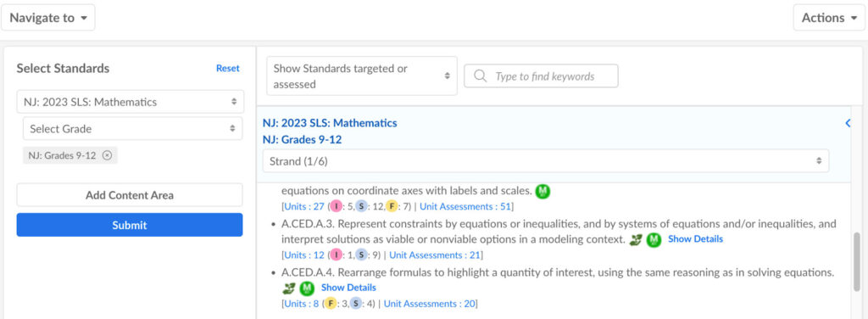
Task: Click the standards list vertical scrollbar
Action: (857, 261)
